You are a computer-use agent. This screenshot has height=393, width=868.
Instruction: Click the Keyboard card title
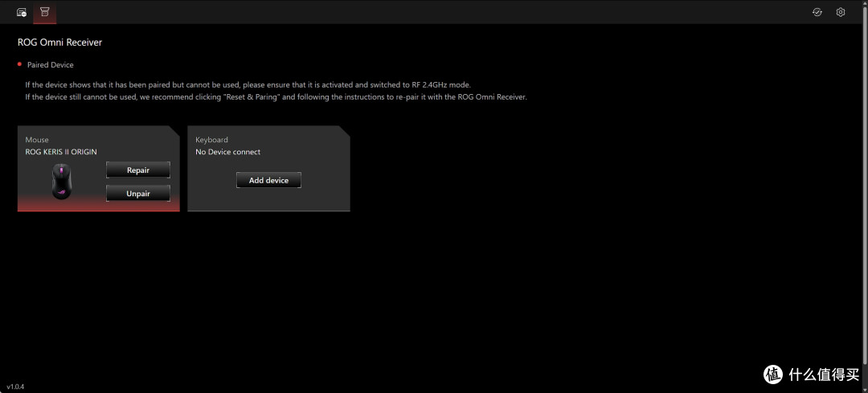pyautogui.click(x=212, y=140)
